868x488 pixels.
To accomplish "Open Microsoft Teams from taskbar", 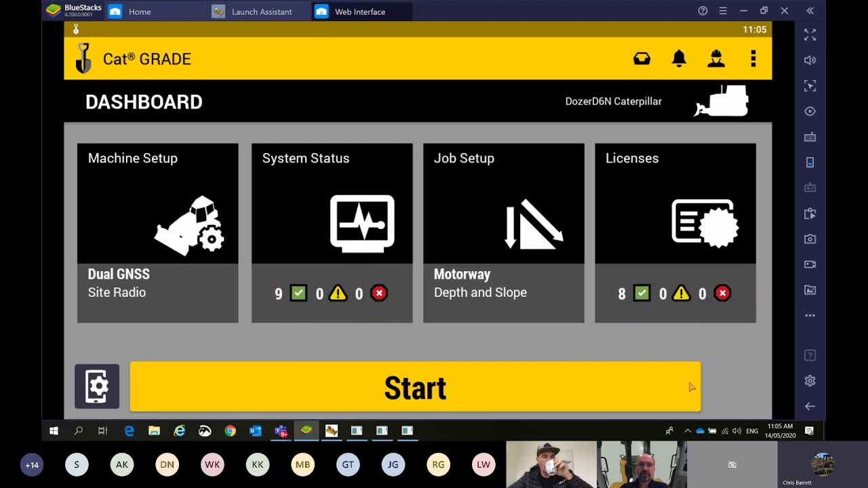I will [281, 430].
